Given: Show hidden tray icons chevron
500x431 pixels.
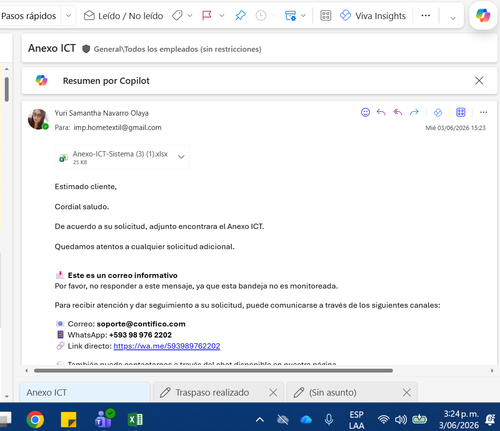Looking at the screenshot, I should click(260, 420).
